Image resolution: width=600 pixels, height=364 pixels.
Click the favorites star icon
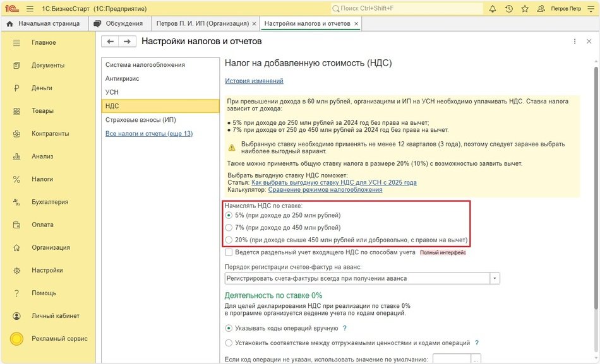[524, 9]
